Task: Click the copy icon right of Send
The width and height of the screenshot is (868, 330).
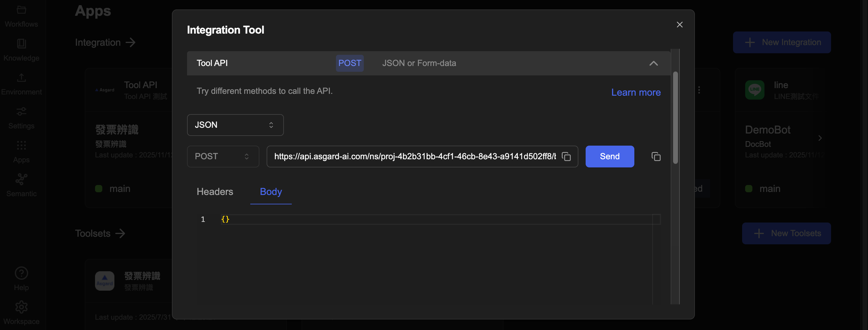Action: 656,157
